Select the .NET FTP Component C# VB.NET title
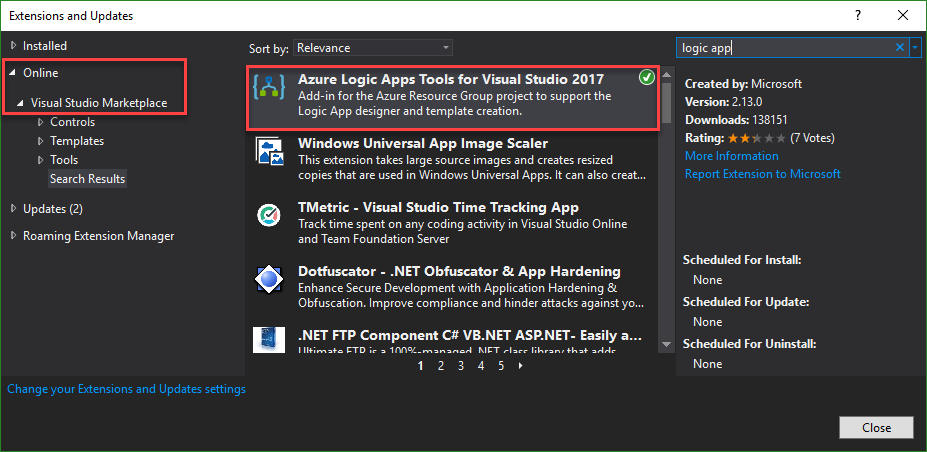 pos(470,336)
